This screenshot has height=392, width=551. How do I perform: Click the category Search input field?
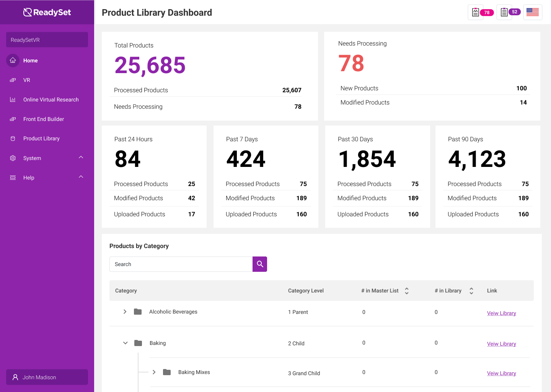click(181, 264)
